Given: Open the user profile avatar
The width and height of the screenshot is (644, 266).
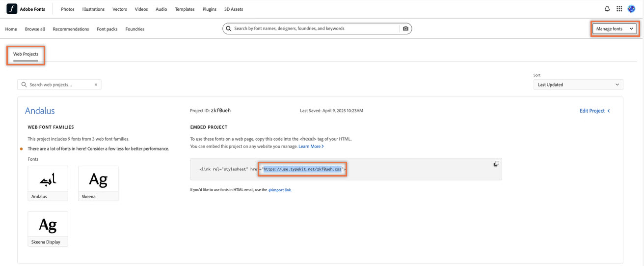Looking at the screenshot, I should pos(631,9).
